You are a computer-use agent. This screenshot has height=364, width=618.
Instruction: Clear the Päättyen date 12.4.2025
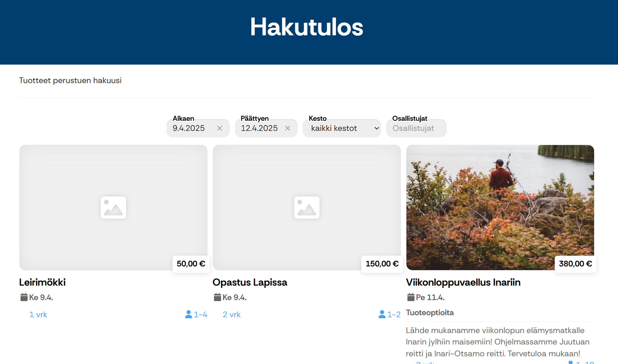pyautogui.click(x=288, y=128)
